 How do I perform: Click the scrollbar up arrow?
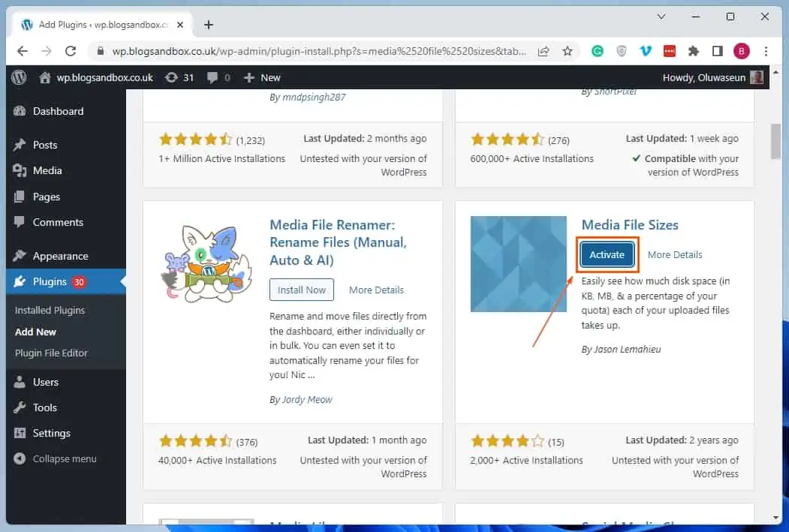coord(775,72)
